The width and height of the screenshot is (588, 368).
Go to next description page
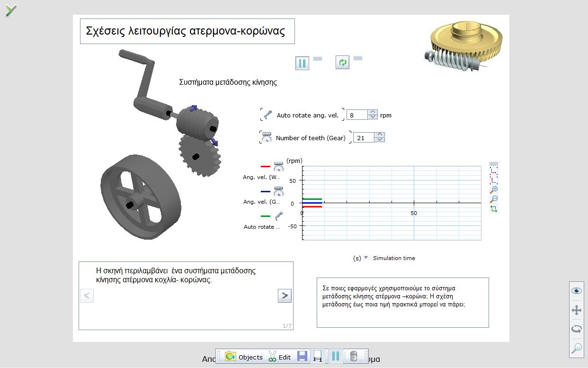point(284,296)
